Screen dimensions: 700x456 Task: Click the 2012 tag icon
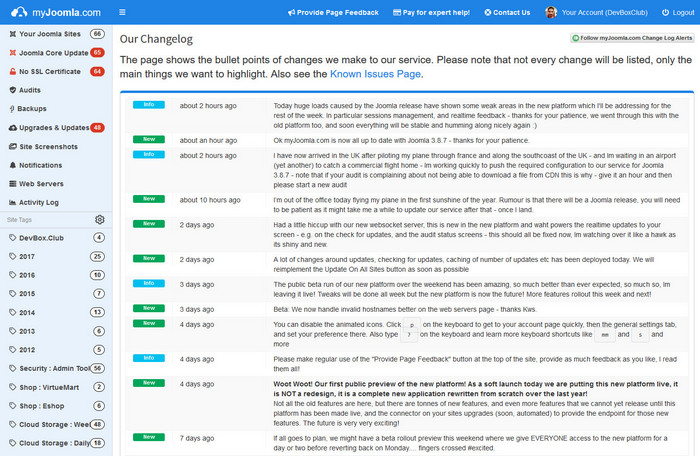point(12,350)
